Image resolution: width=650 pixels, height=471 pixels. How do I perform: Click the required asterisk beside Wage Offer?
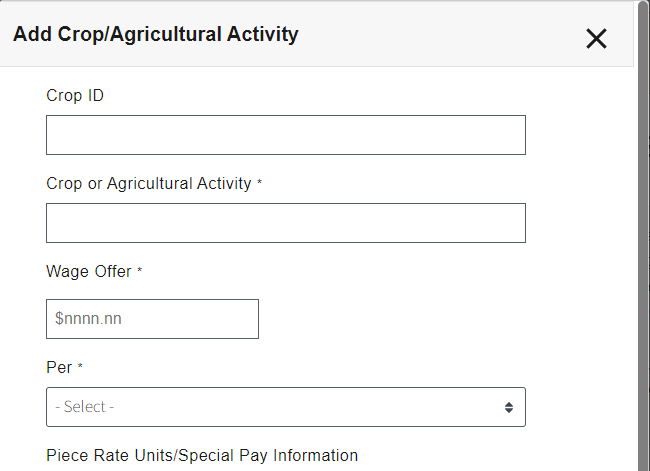click(x=140, y=271)
